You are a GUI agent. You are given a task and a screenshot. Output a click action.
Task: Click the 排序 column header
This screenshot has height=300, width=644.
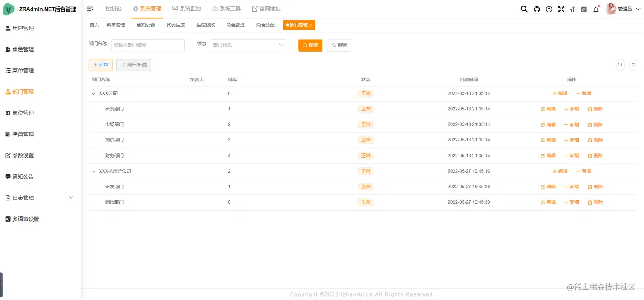click(233, 80)
